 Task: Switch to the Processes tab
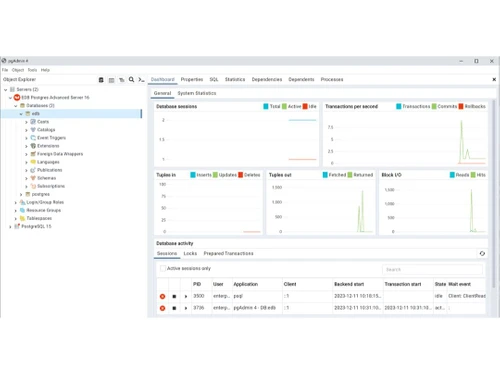(332, 79)
